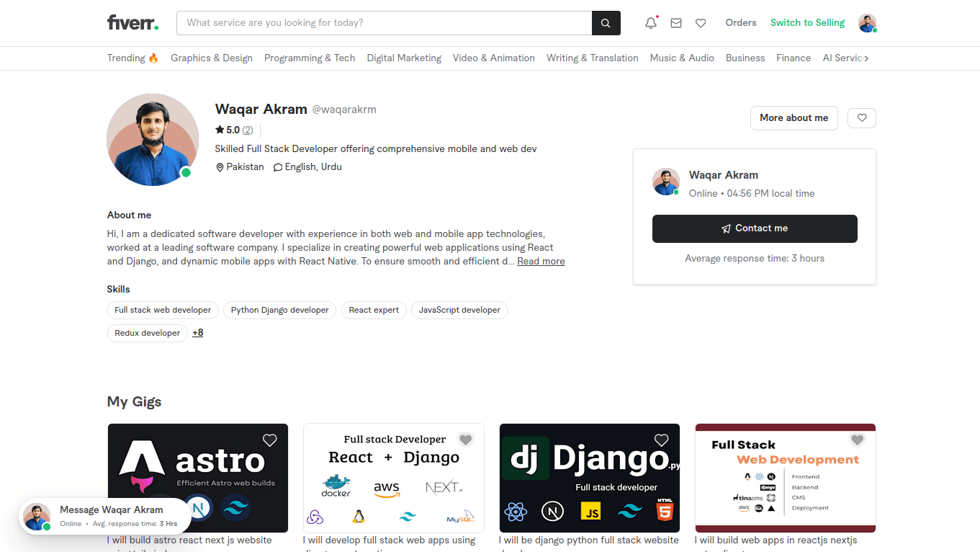Viewport: 980px width, 552px height.
Task: Switch to the Programming & Tech category
Action: [x=310, y=58]
